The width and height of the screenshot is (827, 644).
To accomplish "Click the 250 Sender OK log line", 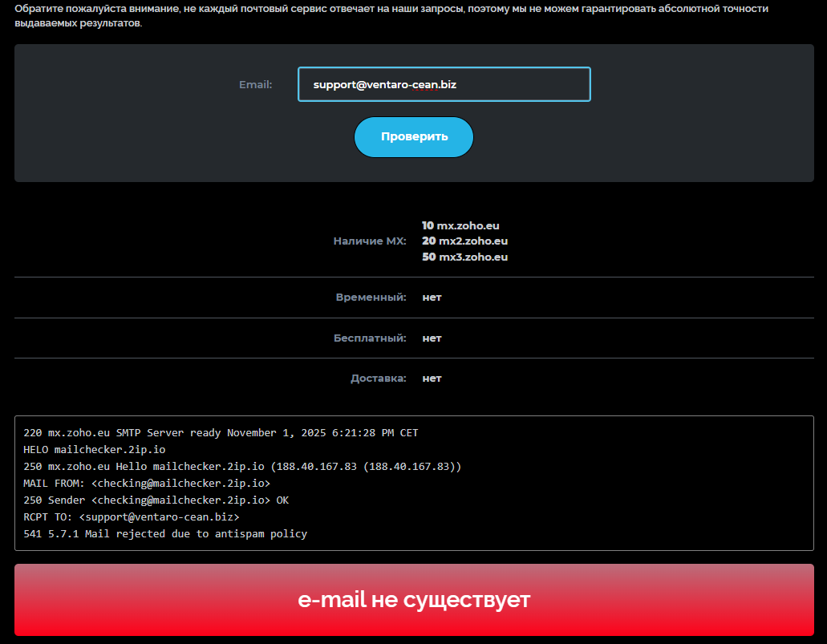I will click(156, 500).
